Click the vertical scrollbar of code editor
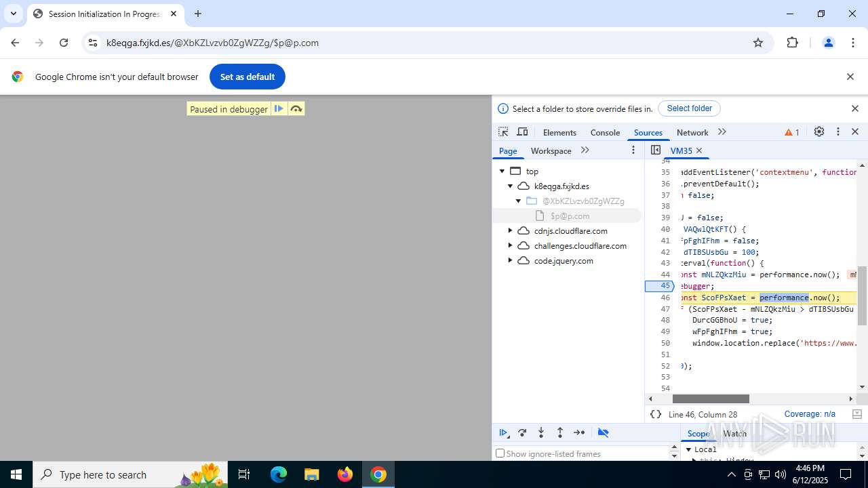868x488 pixels. (863, 296)
